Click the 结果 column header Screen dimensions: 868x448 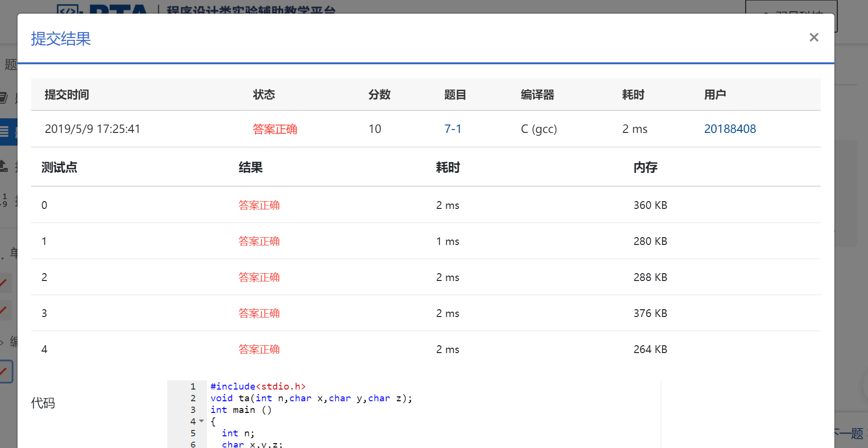click(251, 168)
